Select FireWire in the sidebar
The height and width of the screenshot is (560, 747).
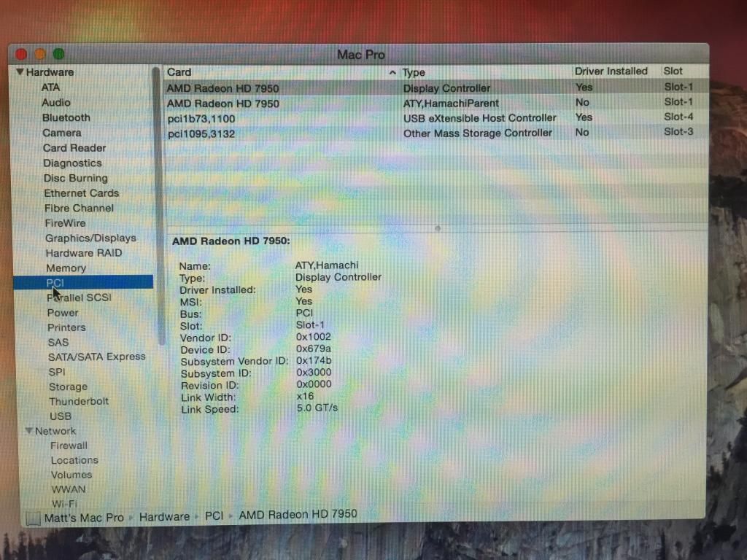(65, 223)
